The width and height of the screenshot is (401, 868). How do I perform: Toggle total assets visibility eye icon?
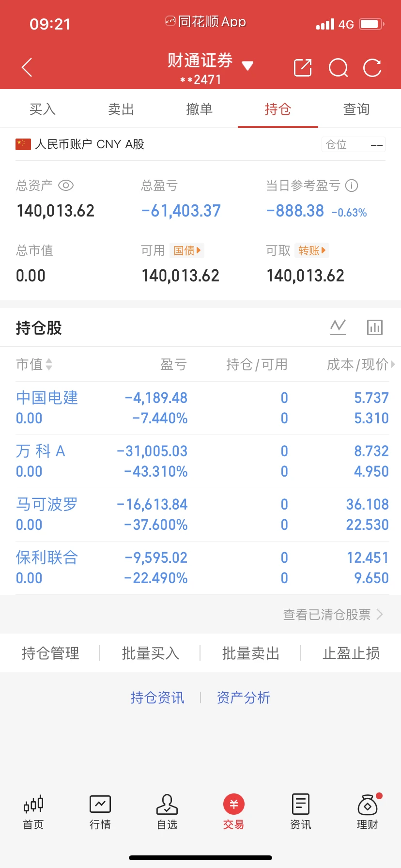(x=66, y=186)
